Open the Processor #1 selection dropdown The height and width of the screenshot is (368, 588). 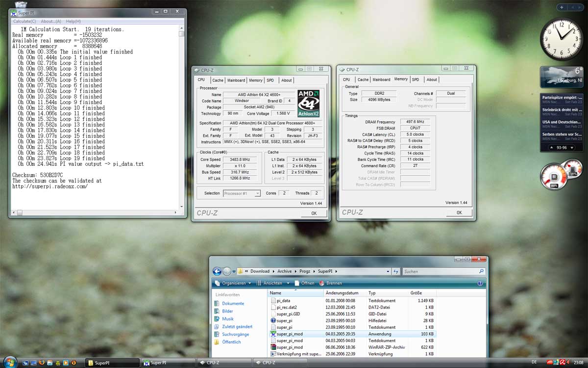point(242,193)
